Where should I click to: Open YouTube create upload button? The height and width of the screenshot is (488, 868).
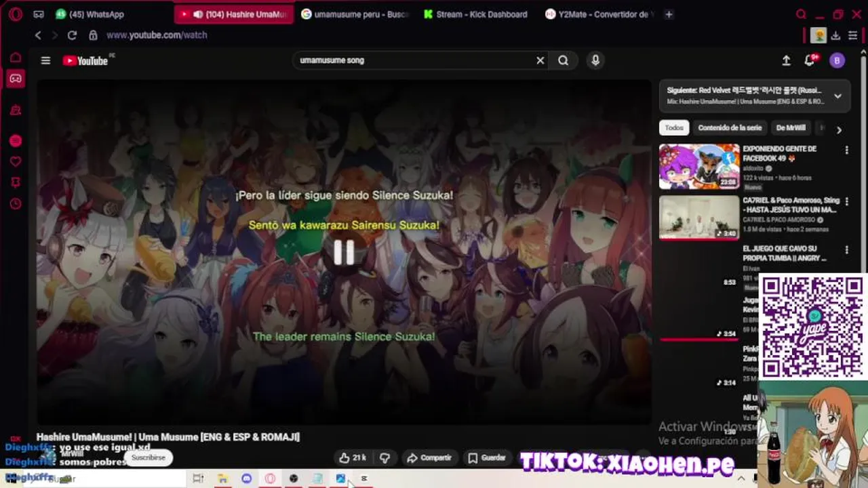(786, 60)
